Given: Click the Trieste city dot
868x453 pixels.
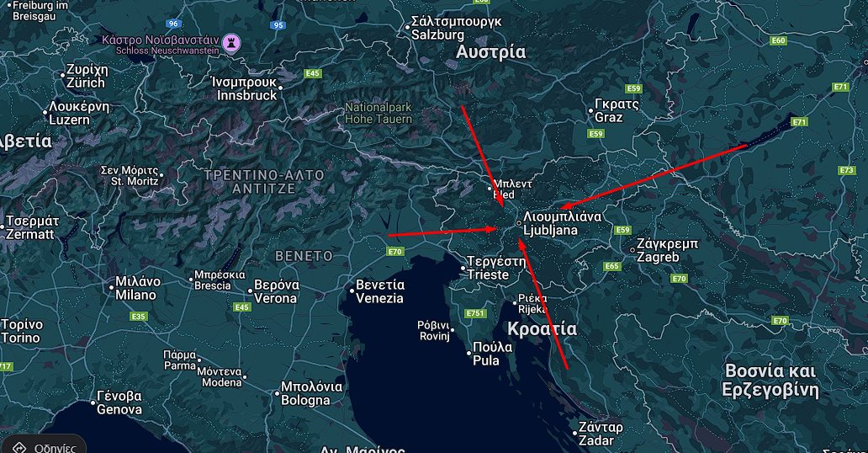Looking at the screenshot, I should coord(463,268).
